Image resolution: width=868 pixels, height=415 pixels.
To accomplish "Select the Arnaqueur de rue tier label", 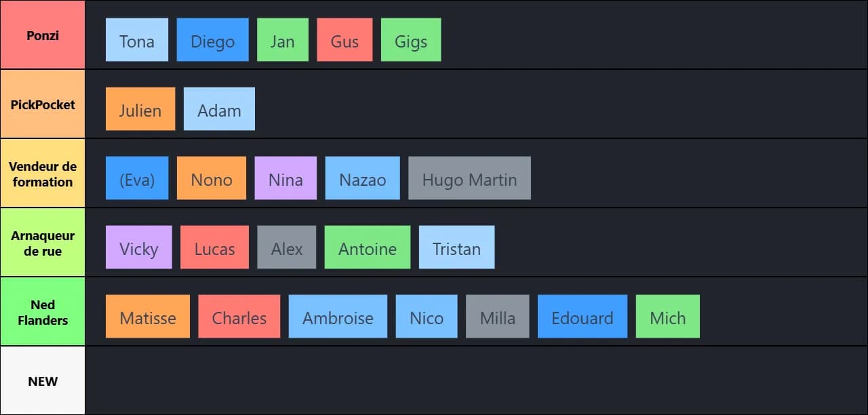I will click(x=43, y=243).
